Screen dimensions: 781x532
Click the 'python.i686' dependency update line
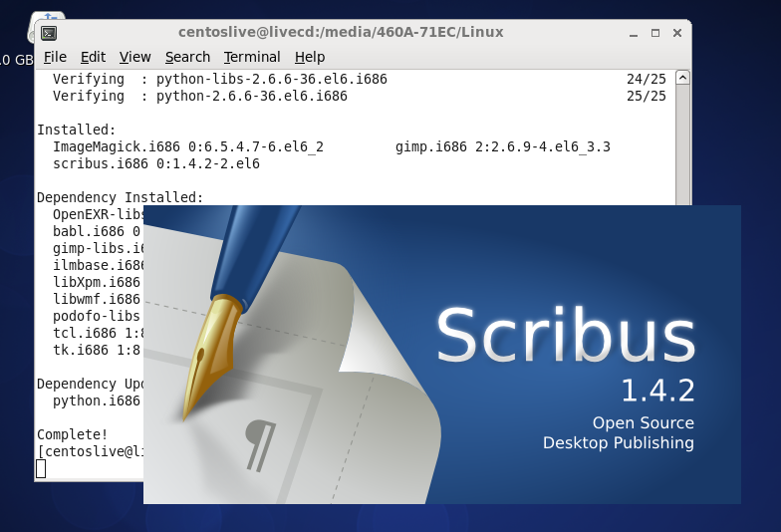pos(97,400)
